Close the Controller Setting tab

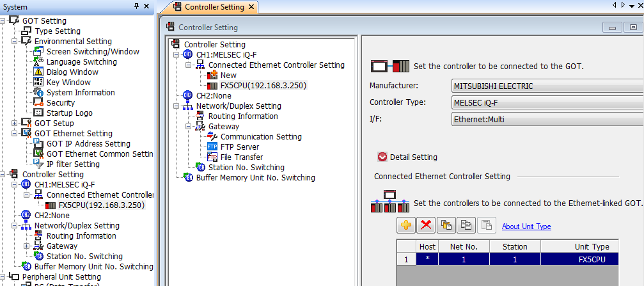pyautogui.click(x=251, y=7)
